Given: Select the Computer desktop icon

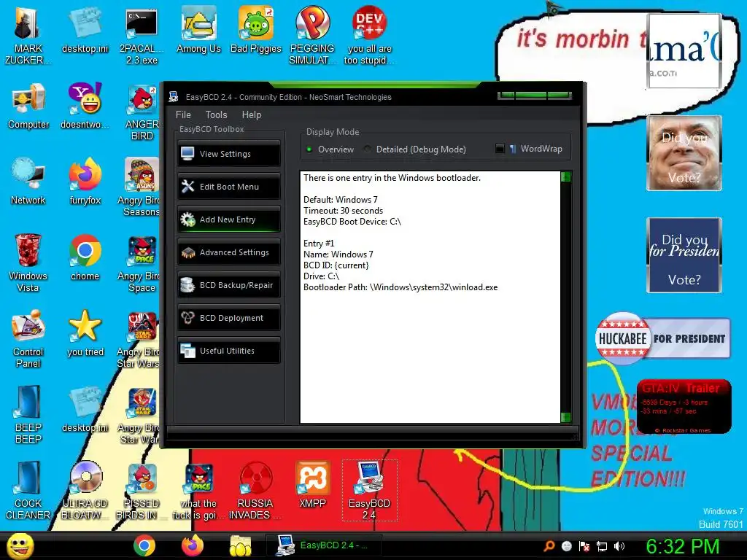Looking at the screenshot, I should pos(28,106).
